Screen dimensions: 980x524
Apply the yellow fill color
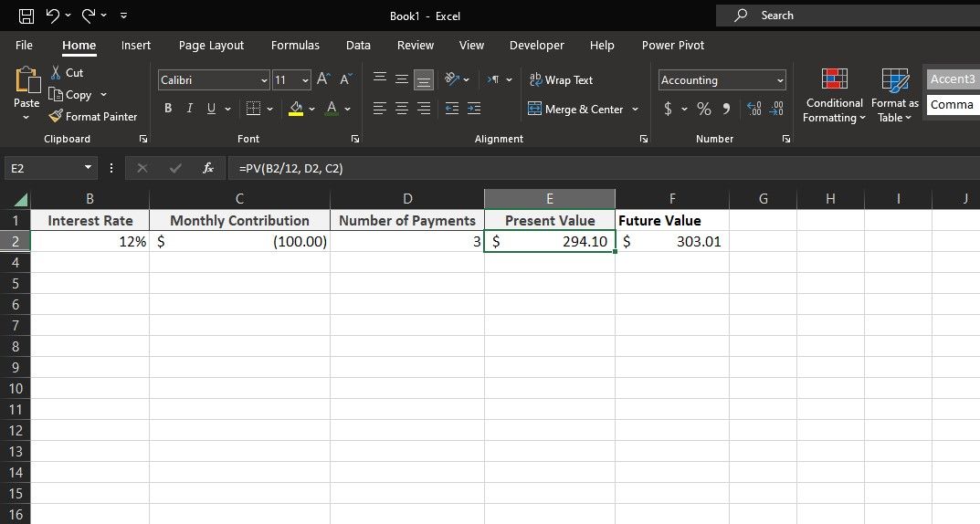(296, 109)
